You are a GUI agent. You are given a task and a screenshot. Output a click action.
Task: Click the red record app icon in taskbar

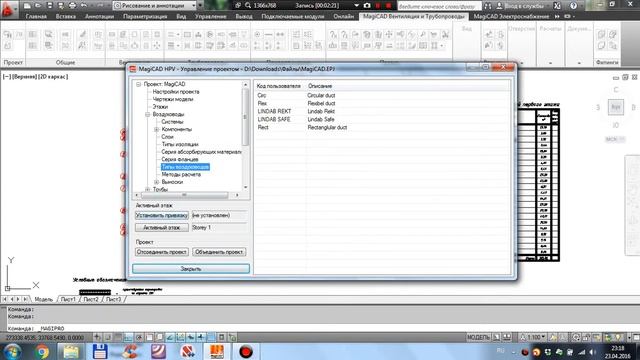[246, 351]
